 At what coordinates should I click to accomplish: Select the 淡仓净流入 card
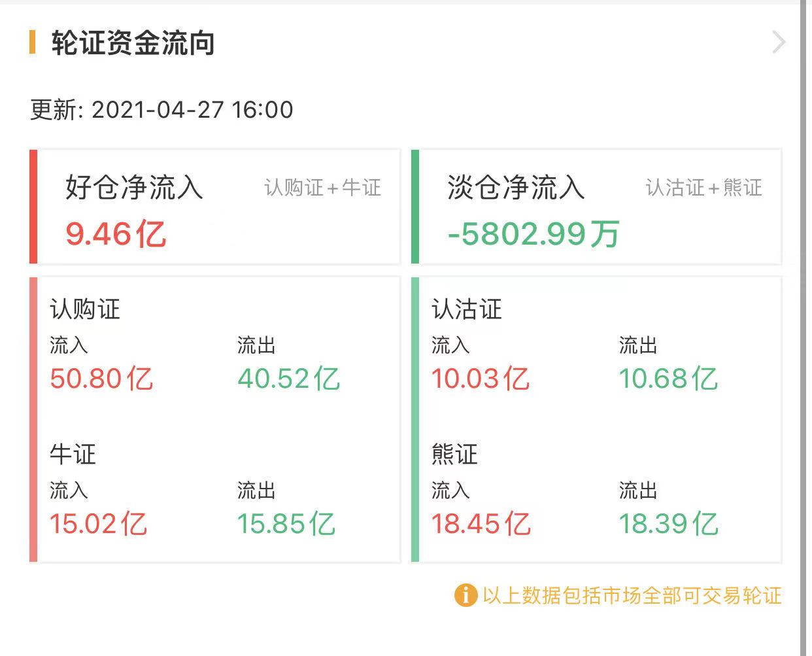pyautogui.click(x=598, y=207)
